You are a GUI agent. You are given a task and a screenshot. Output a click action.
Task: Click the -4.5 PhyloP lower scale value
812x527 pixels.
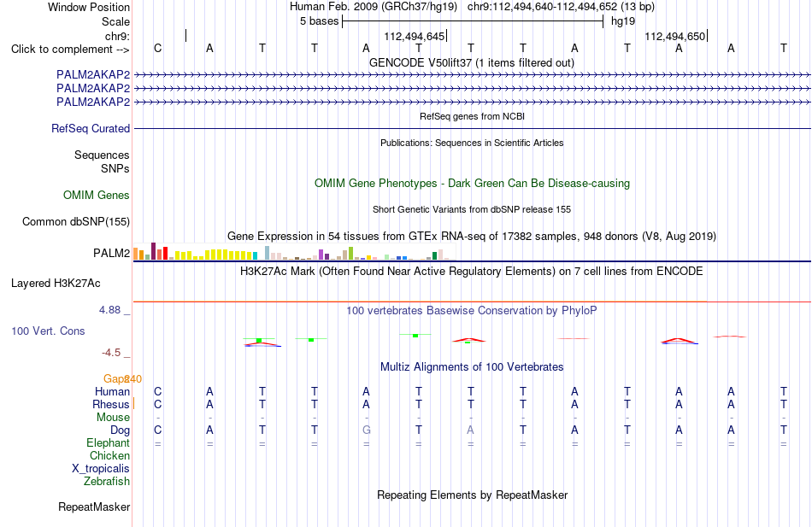pyautogui.click(x=111, y=353)
